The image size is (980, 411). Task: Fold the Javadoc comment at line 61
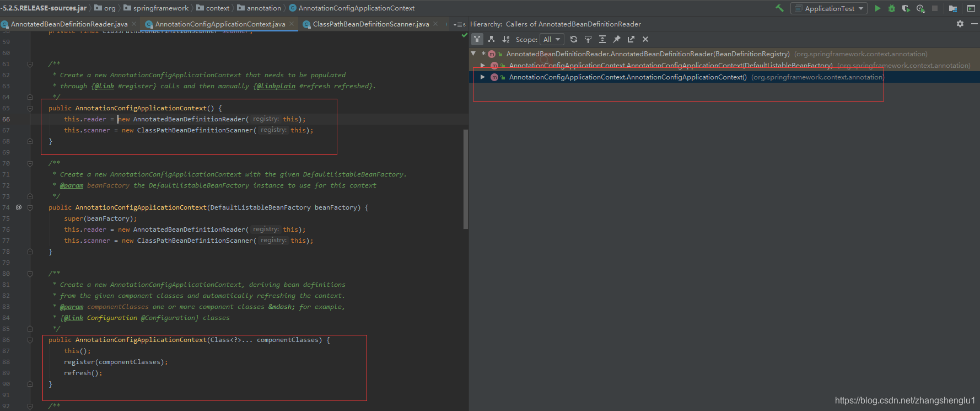click(x=30, y=64)
